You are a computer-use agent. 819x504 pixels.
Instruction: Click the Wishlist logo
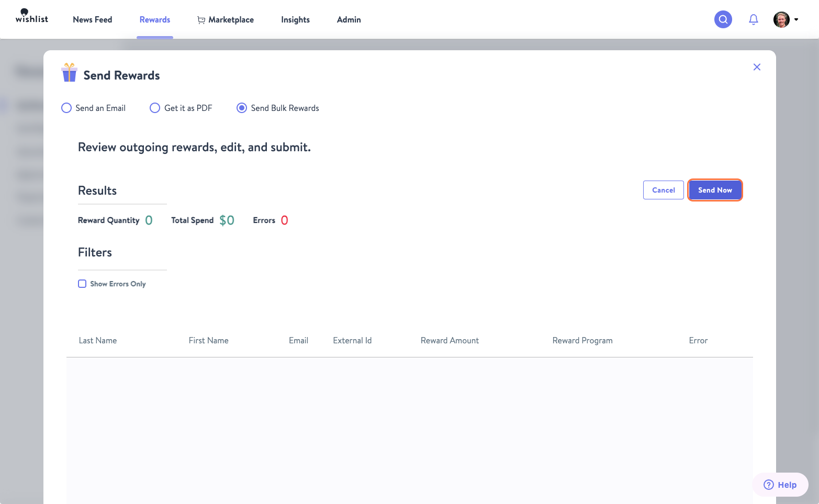point(32,16)
